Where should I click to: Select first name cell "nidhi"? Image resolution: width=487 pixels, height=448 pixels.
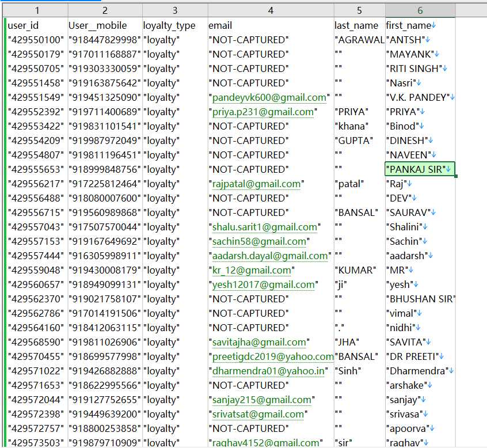(x=420, y=328)
